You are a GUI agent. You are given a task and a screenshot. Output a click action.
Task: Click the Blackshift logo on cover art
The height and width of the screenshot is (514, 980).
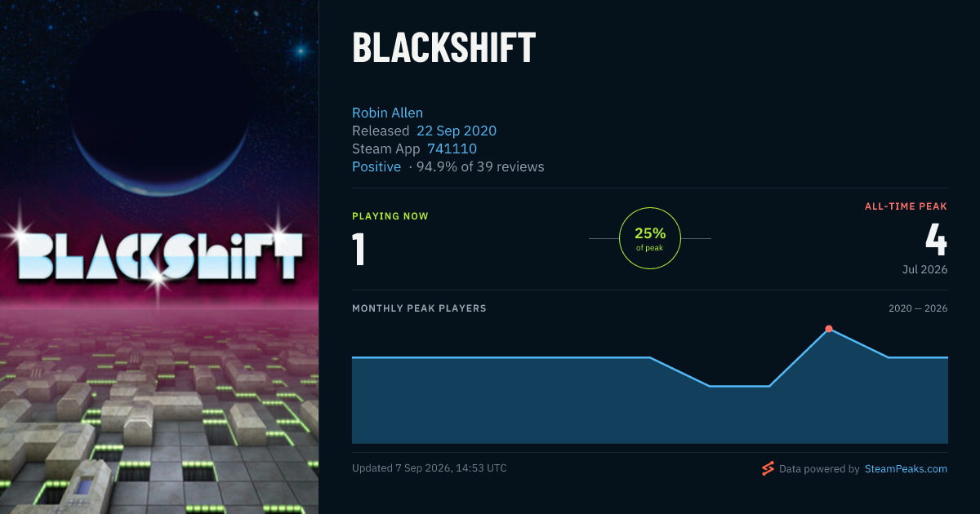tap(161, 256)
